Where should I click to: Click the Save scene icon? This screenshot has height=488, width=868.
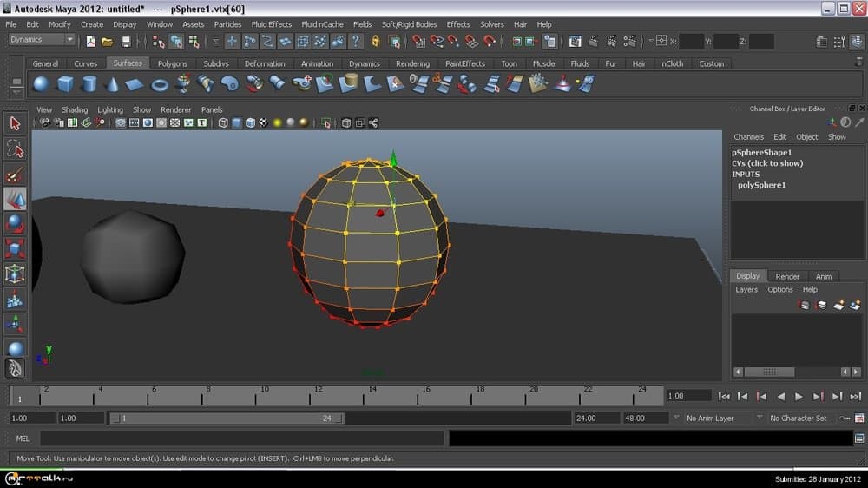click(x=127, y=41)
